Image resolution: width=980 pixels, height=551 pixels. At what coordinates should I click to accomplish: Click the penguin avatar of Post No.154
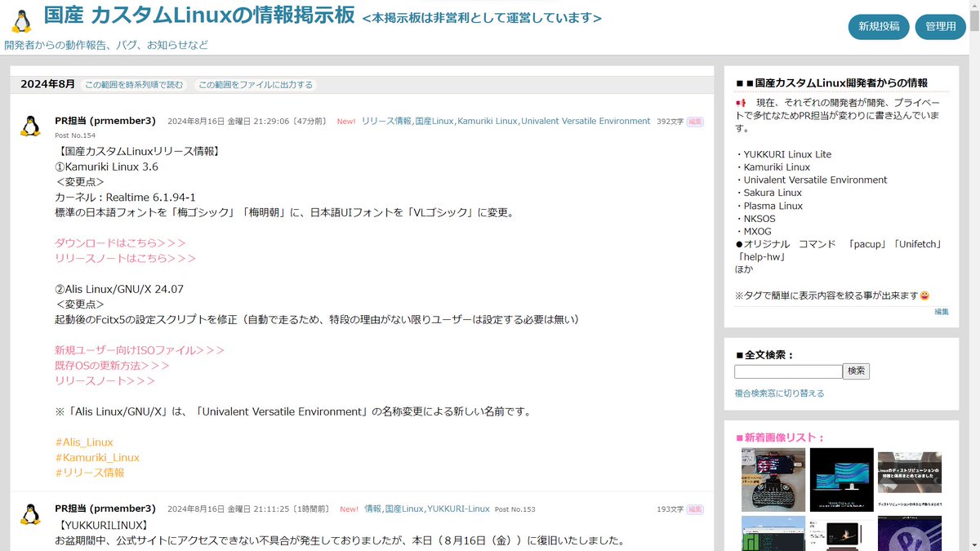click(x=30, y=125)
